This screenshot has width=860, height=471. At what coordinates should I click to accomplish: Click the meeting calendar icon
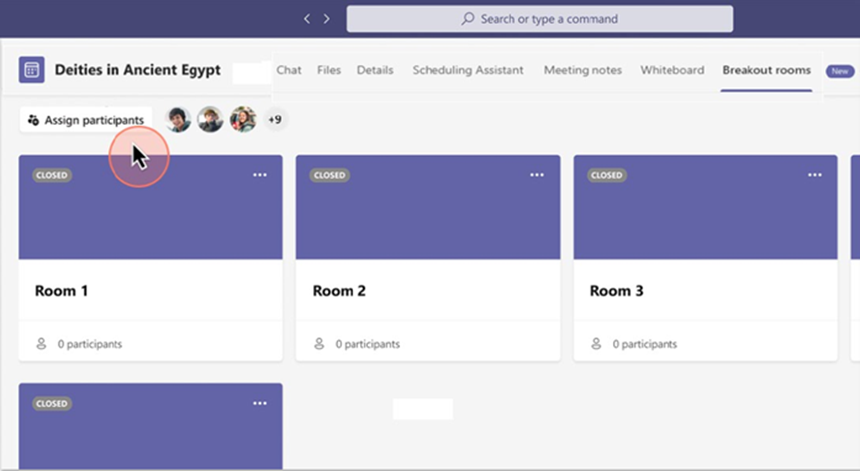pos(32,70)
